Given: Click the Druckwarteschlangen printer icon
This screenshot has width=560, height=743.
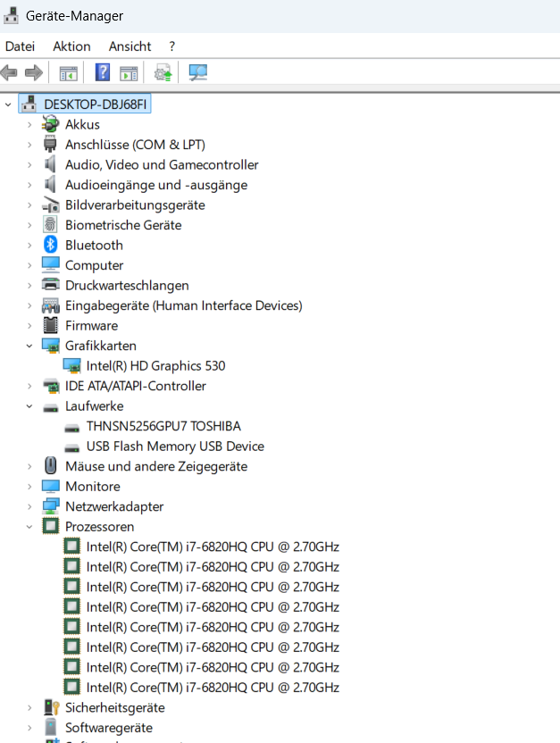Looking at the screenshot, I should (50, 285).
